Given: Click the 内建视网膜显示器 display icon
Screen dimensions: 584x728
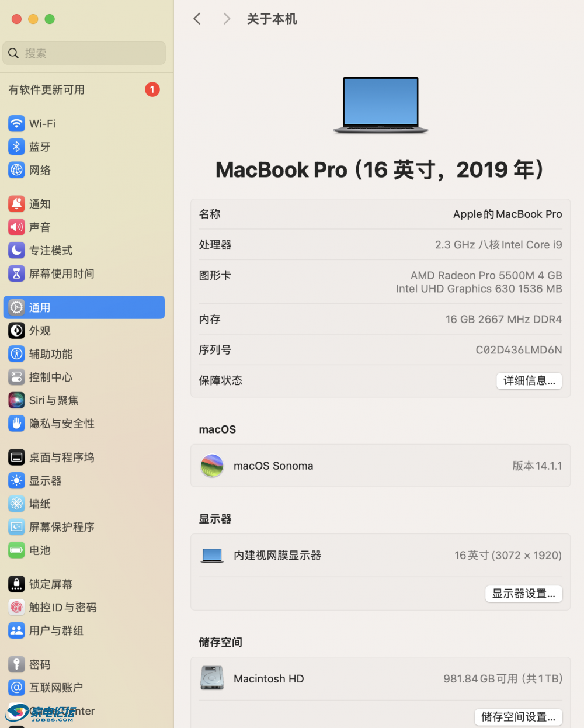Looking at the screenshot, I should (x=212, y=556).
